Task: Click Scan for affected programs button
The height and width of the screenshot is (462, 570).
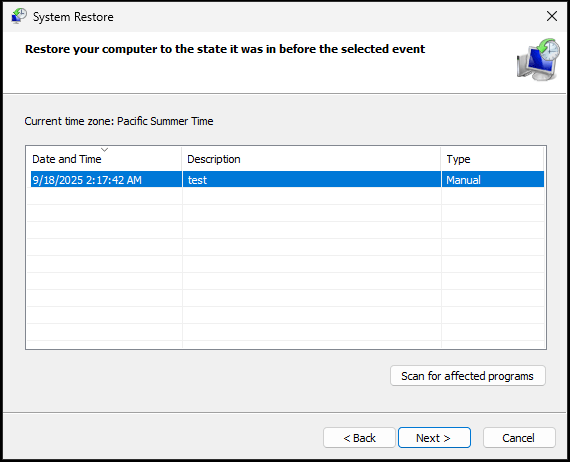Action: (467, 375)
